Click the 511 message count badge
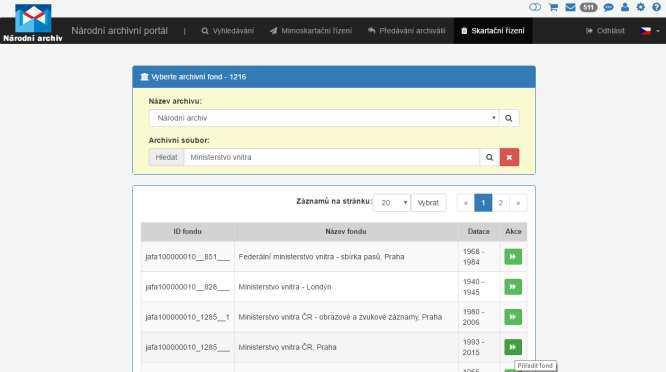The height and width of the screenshot is (372, 666). pos(589,7)
